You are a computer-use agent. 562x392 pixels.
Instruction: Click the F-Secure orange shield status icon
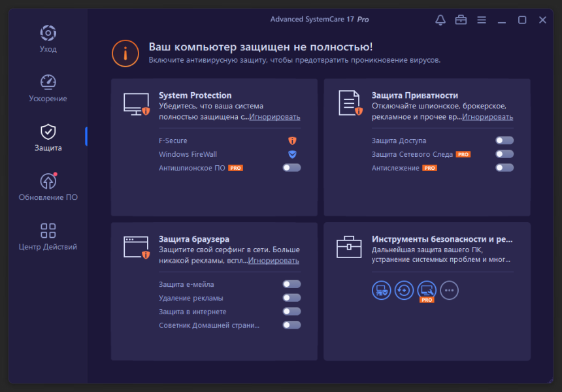[x=293, y=140]
